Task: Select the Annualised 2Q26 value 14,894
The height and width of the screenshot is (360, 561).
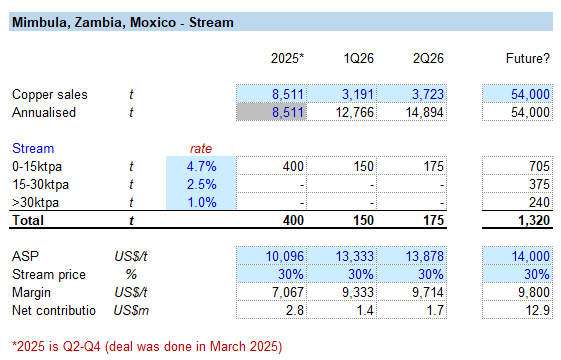Action: pyautogui.click(x=412, y=112)
